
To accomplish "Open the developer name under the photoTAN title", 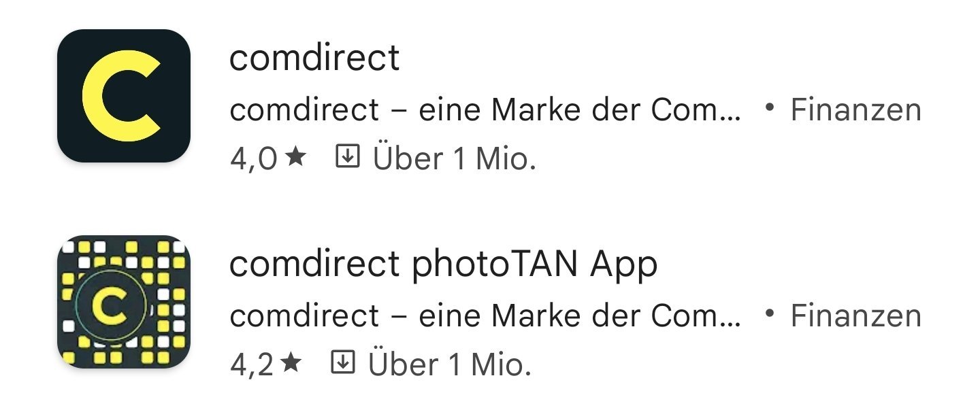I will point(485,315).
